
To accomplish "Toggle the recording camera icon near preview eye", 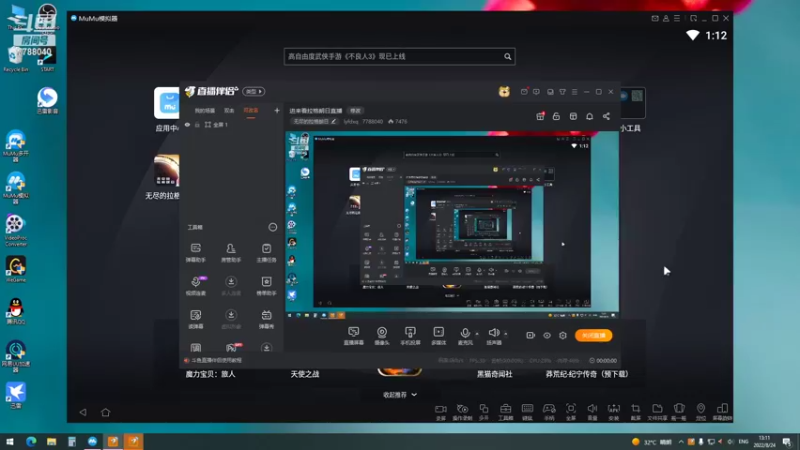I will click(x=530, y=336).
